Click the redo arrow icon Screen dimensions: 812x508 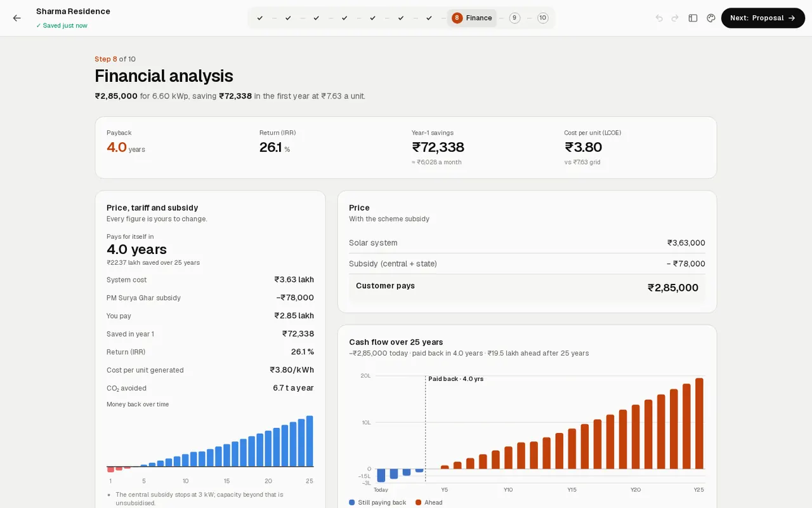pyautogui.click(x=675, y=18)
